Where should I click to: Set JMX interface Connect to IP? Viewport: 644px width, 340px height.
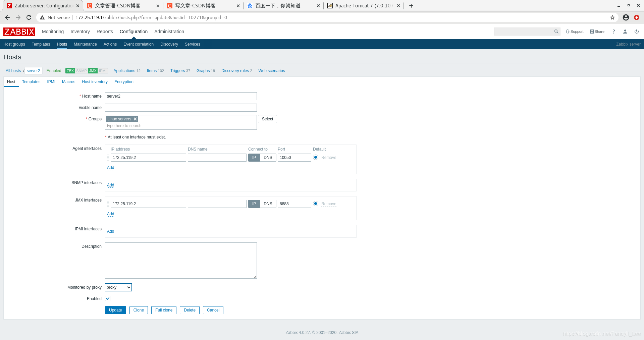pyautogui.click(x=254, y=204)
